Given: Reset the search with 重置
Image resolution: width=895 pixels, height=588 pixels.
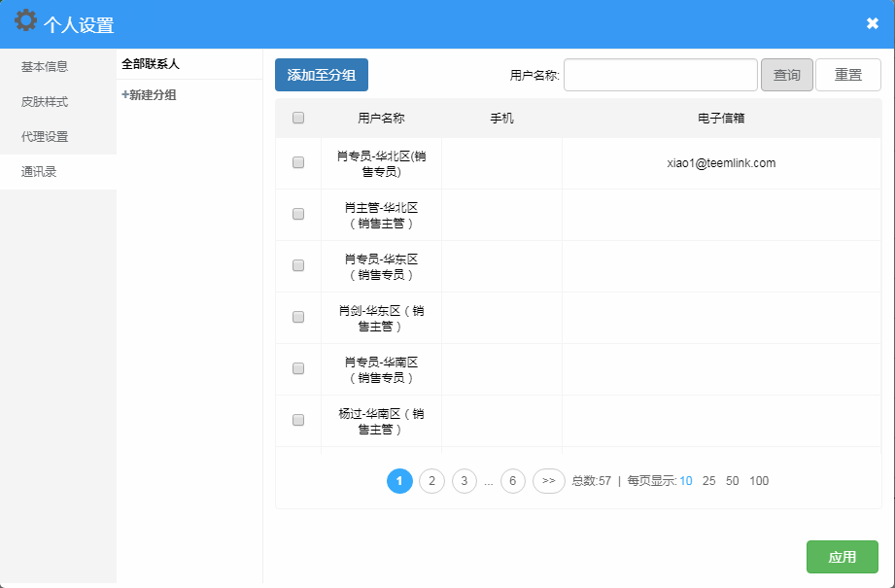Looking at the screenshot, I should (847, 75).
